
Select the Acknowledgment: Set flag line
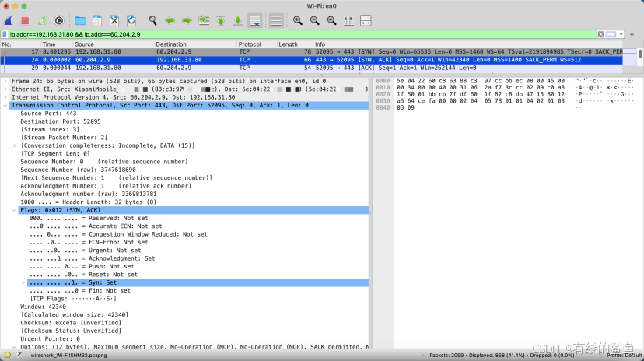pos(93,258)
